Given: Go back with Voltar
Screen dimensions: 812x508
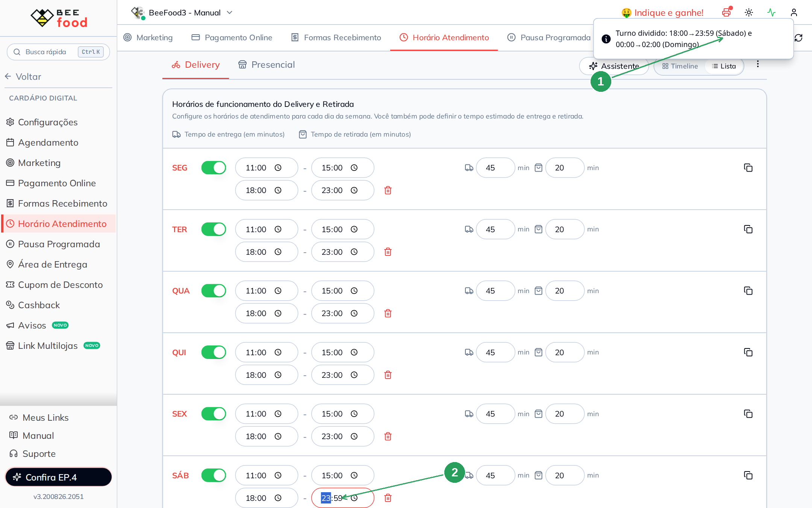Looking at the screenshot, I should click(23, 77).
